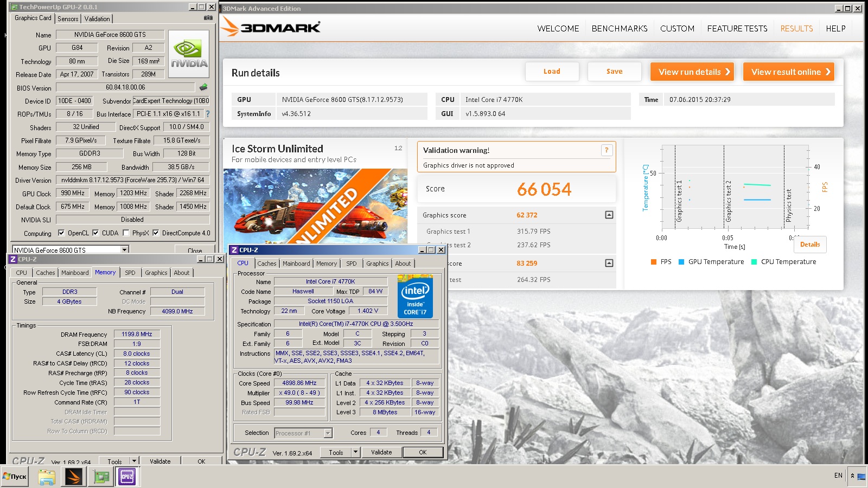Show hidden tray icons arrow
Screen dimensions: 868x488
[x=852, y=476]
